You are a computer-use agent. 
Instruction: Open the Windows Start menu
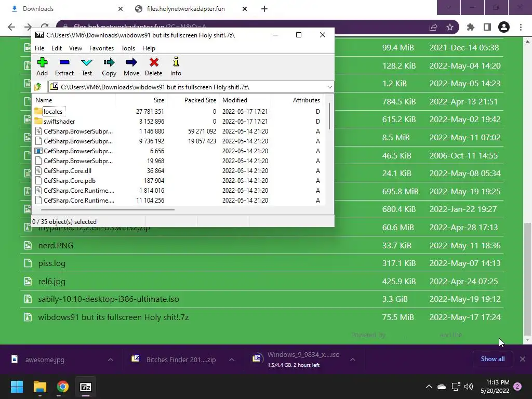(17, 387)
